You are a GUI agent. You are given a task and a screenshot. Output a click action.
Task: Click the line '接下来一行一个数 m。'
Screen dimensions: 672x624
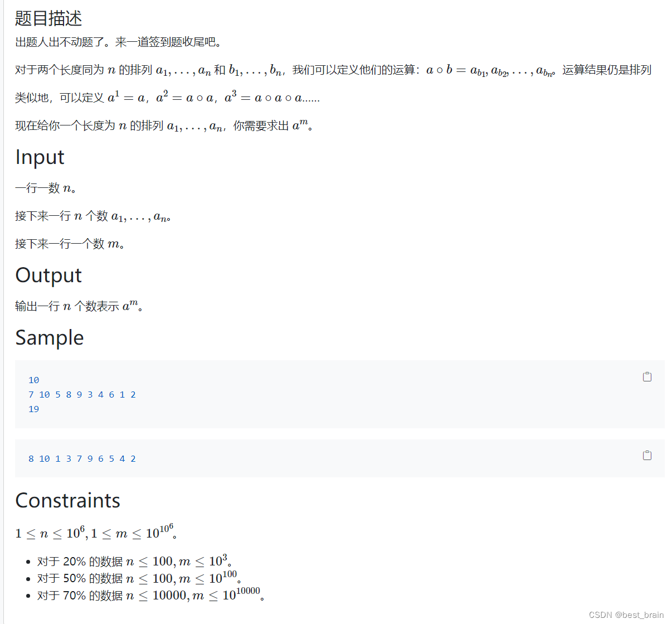(x=70, y=244)
